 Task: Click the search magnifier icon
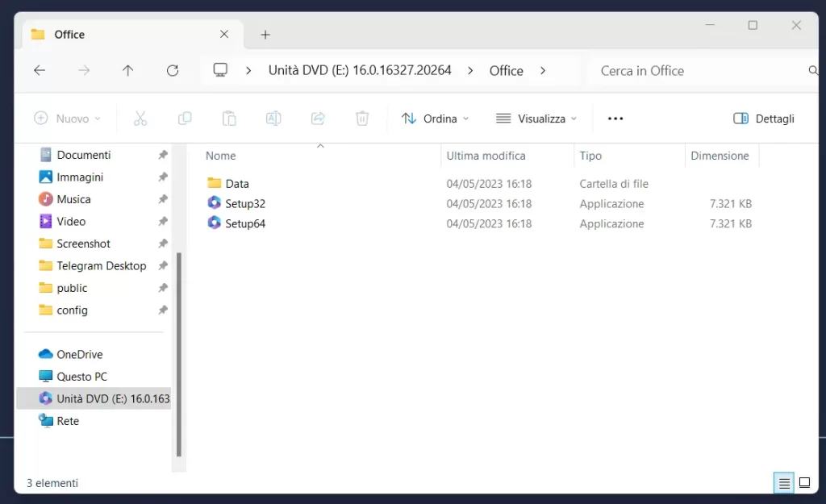(x=813, y=71)
